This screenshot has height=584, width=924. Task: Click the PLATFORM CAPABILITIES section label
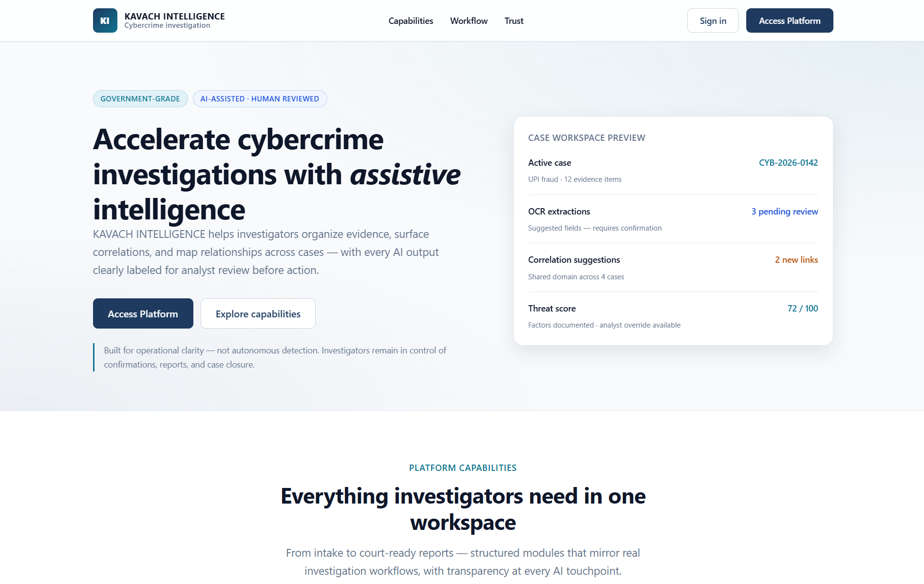(463, 468)
